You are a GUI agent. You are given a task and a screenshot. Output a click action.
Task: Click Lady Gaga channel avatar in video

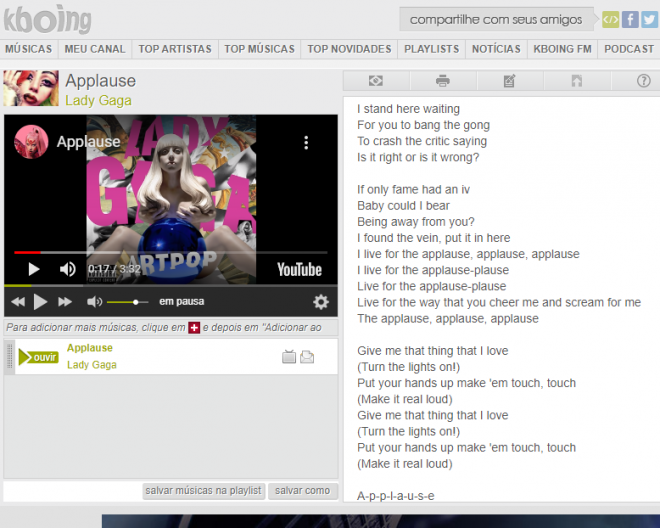click(31, 141)
